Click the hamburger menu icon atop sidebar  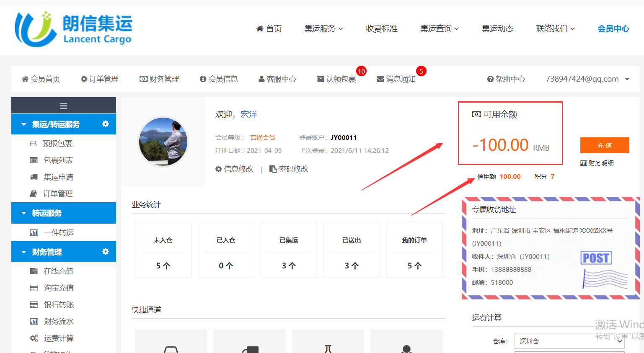63,106
